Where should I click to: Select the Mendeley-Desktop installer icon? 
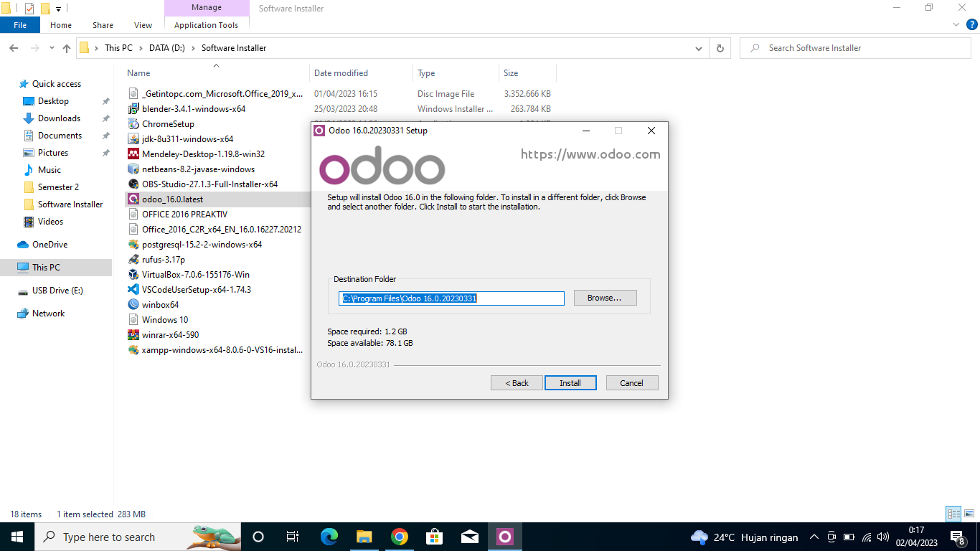(133, 154)
